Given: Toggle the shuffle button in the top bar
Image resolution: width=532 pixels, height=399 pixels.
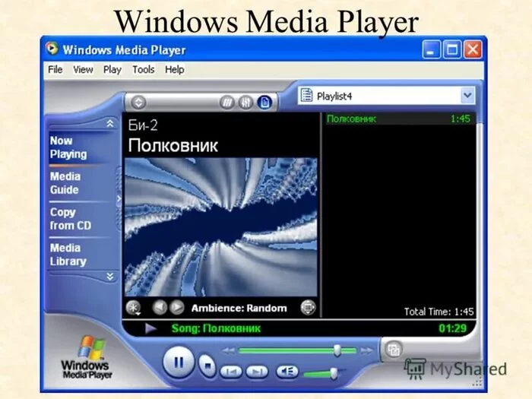Looking at the screenshot, I should [227, 102].
